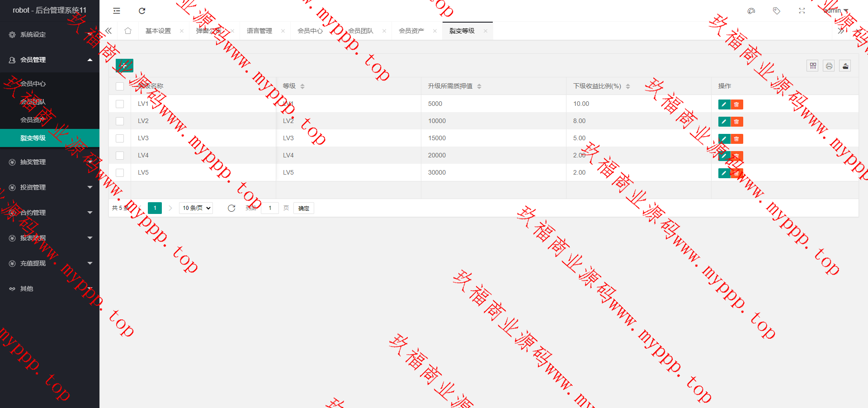Close the 会员资产 tab
Viewport: 868px width, 408px height.
pyautogui.click(x=435, y=31)
